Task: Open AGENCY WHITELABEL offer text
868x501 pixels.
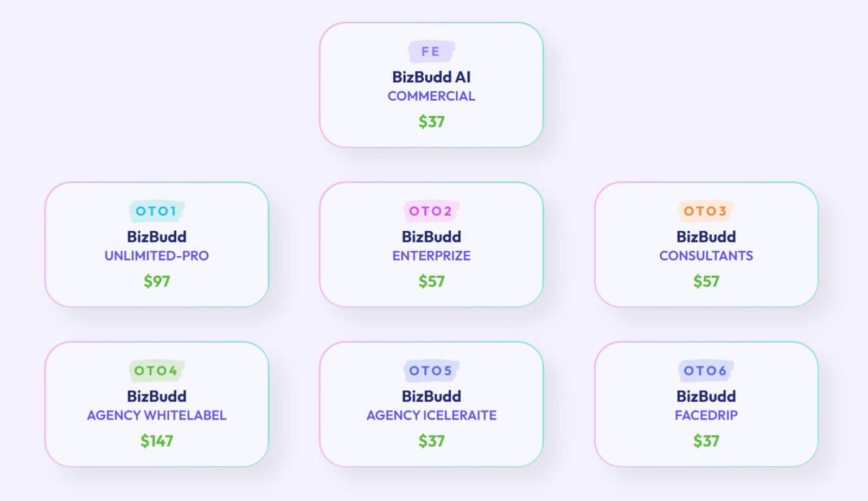Action: (x=157, y=415)
